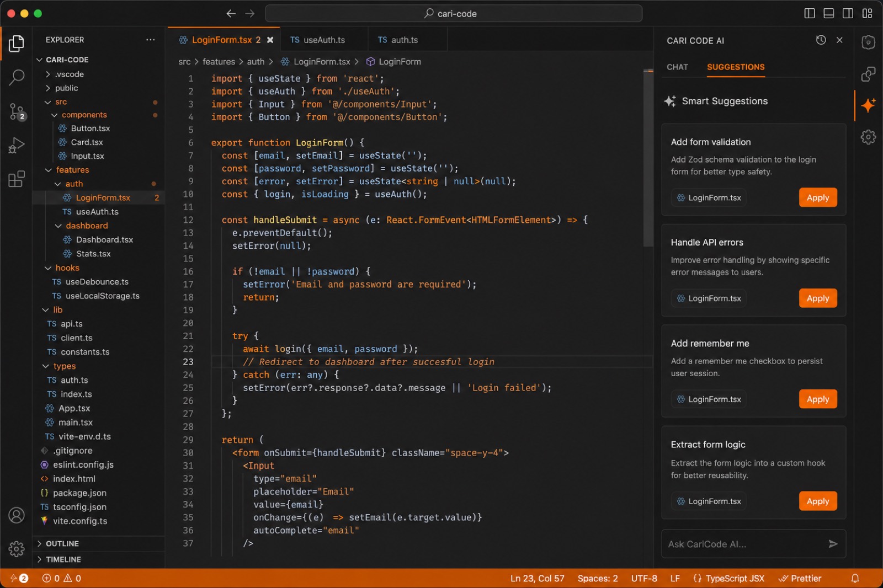Apply the Add form validation suggestion

coord(818,197)
